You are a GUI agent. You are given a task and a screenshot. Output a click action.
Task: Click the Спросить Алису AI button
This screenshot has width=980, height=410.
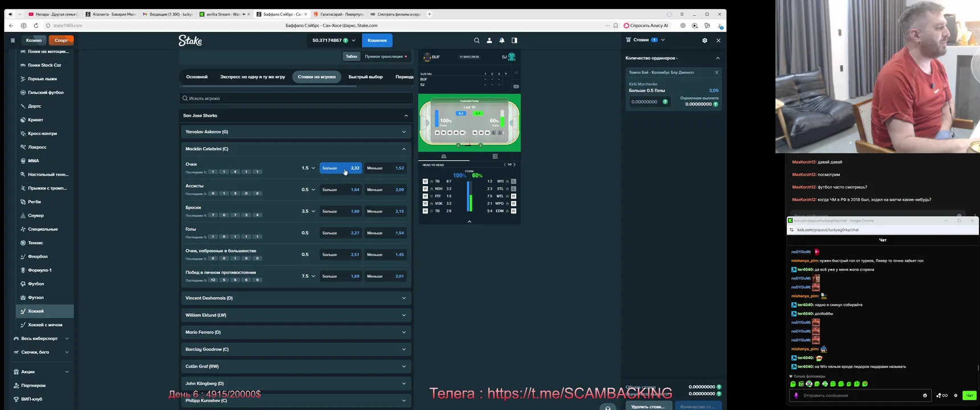click(646, 26)
